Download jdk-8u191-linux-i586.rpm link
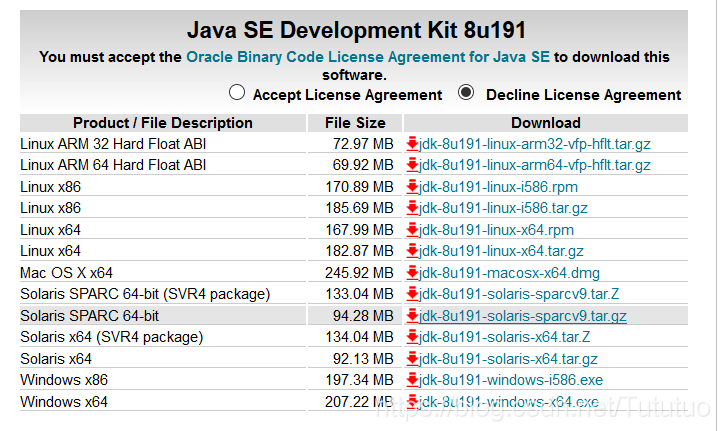The height and width of the screenshot is (431, 720). (498, 187)
